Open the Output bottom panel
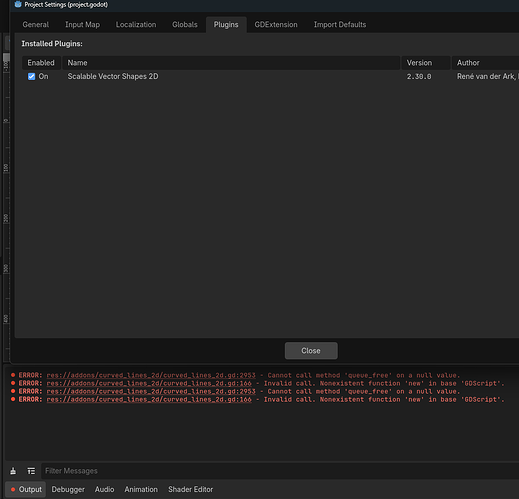Image resolution: width=519 pixels, height=499 pixels. 26,489
